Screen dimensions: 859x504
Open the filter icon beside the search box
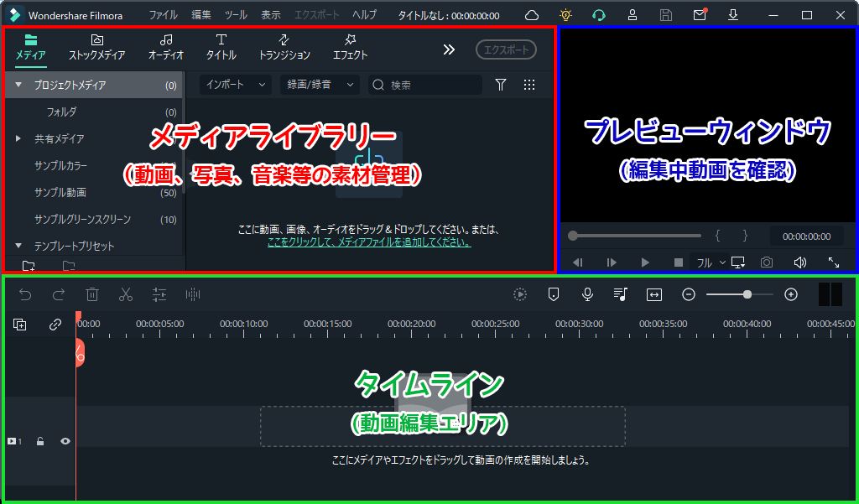[501, 85]
